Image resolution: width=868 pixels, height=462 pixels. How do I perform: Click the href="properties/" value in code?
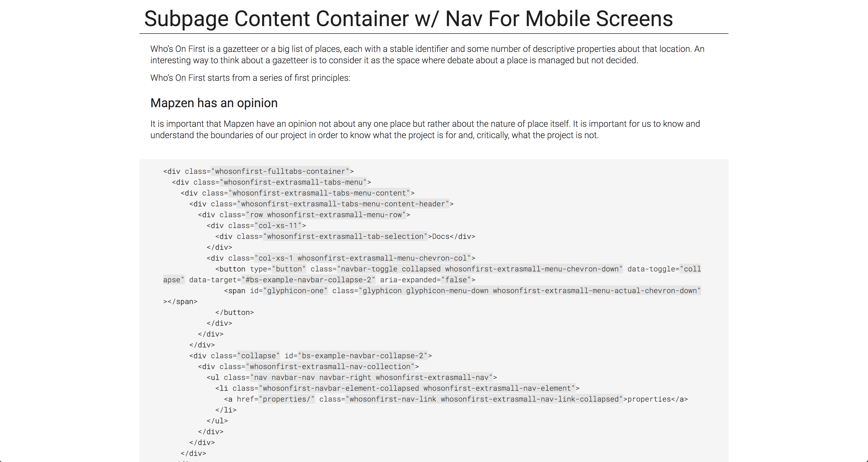[286, 399]
